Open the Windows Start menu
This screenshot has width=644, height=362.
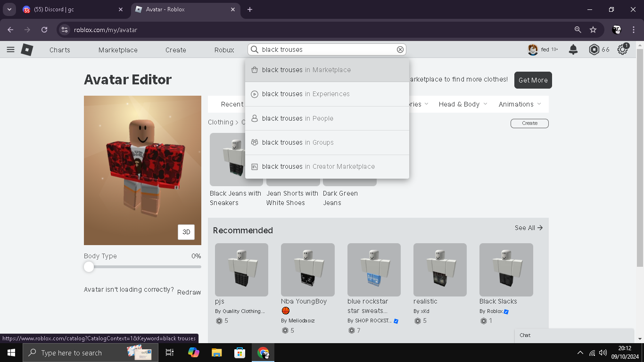tap(11, 353)
